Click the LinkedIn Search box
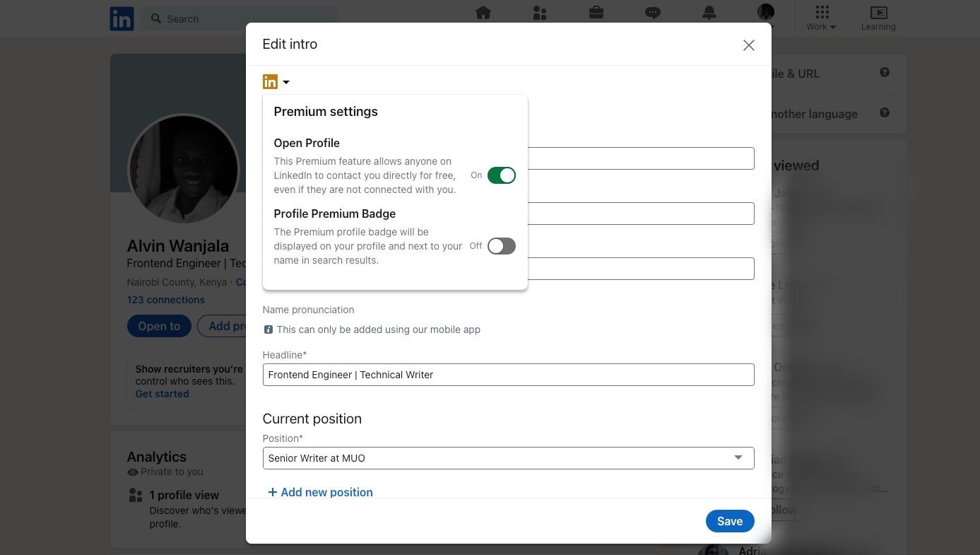Image resolution: width=980 pixels, height=555 pixels. click(240, 19)
